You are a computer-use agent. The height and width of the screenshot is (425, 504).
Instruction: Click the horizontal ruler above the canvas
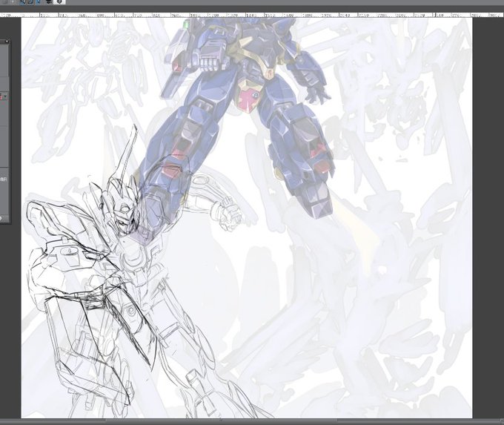[252, 15]
